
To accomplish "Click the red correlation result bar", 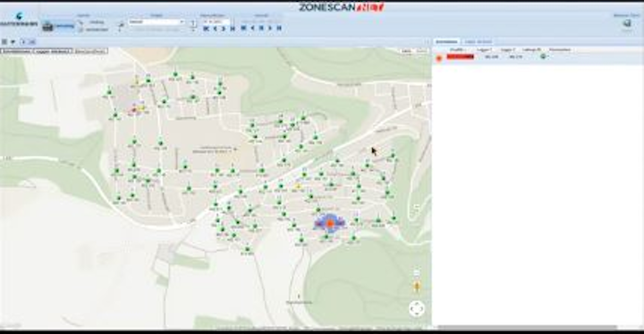I will click(461, 56).
